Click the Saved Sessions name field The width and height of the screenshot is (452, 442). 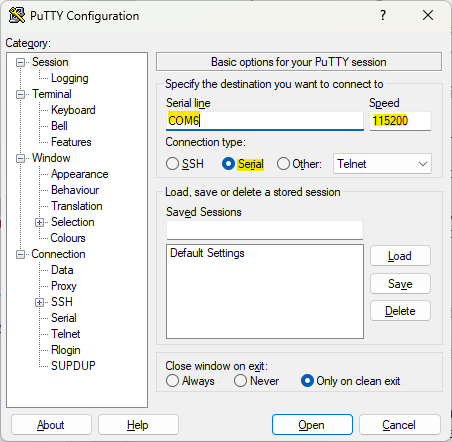[265, 230]
